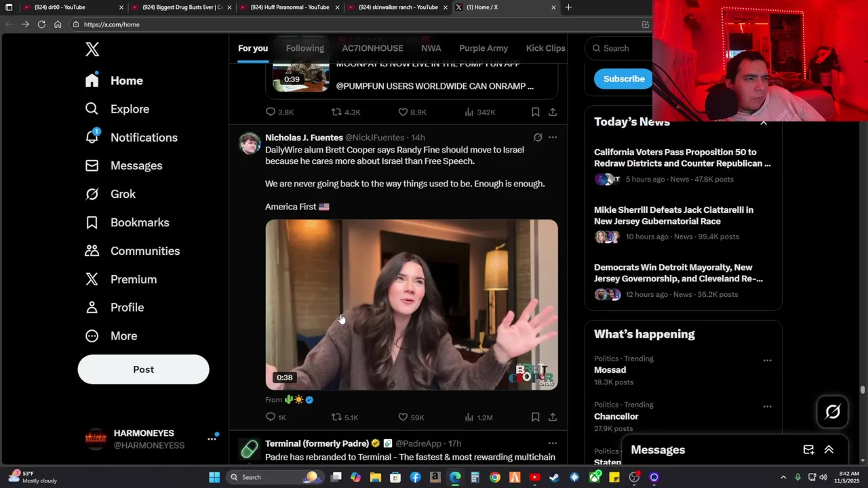Open more options on Fuentes post
Screen dimensions: 868x488
553,138
